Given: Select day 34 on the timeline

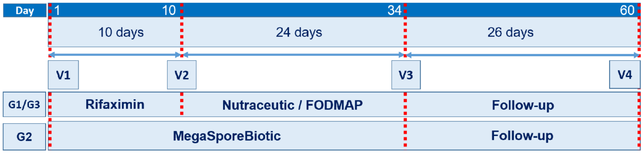Looking at the screenshot, I should 394,10.
